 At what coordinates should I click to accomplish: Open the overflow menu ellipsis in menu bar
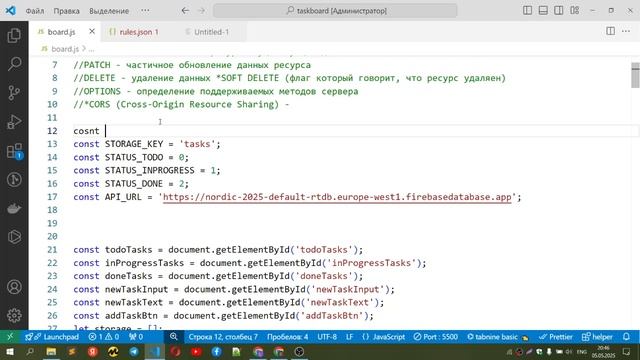tap(145, 11)
